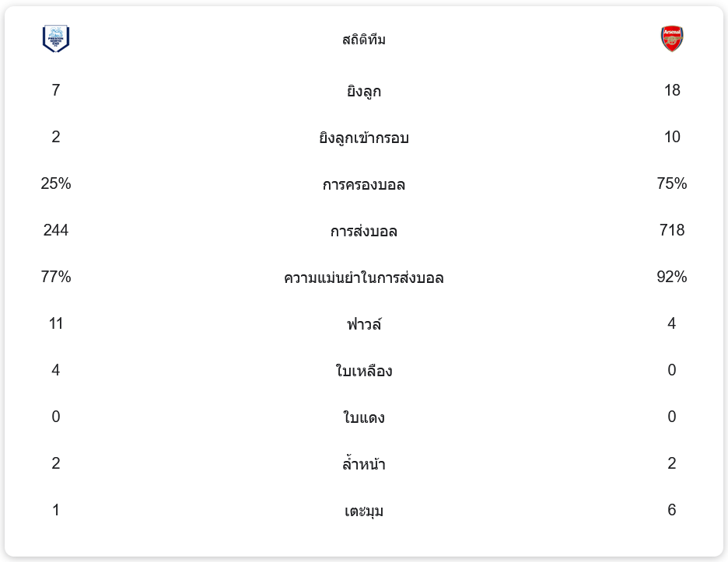This screenshot has height=562, width=728.
Task: Click the การครองบอล possession label
Action: point(364,185)
